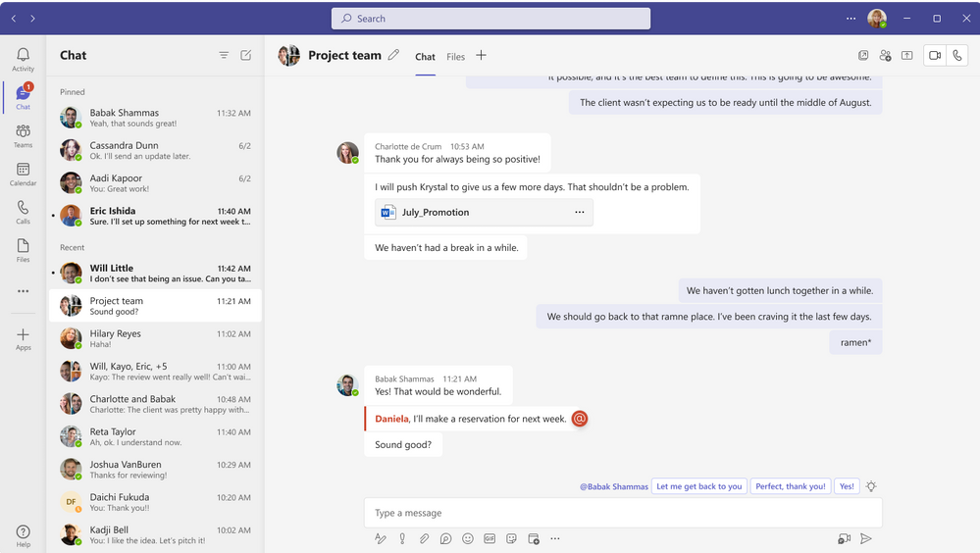This screenshot has height=553, width=980.
Task: Open the Hilary Reyes conversation
Action: tap(155, 339)
